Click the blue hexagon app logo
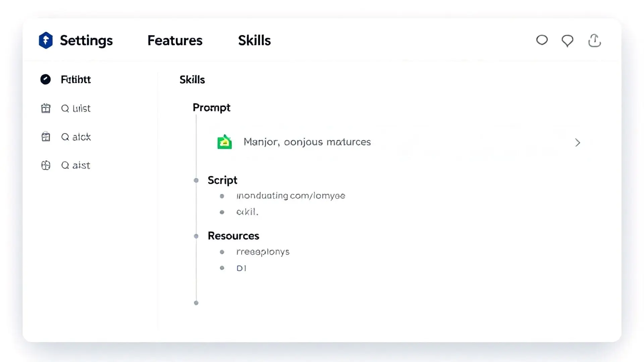This screenshot has width=644, height=362. pyautogui.click(x=46, y=41)
